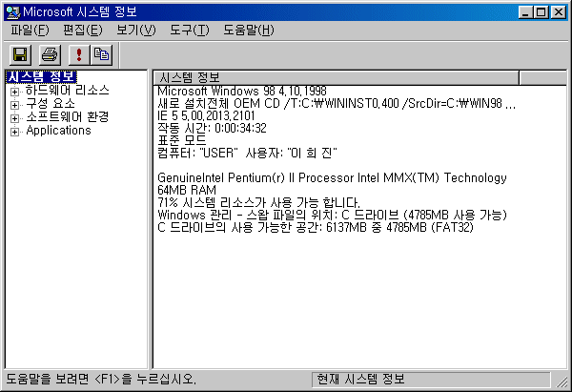Click the 71% 시스템 리소스 line
The height and width of the screenshot is (392, 572).
click(258, 202)
